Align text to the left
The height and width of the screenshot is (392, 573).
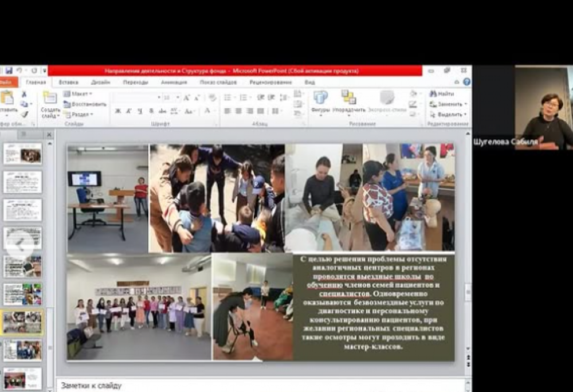tap(227, 111)
